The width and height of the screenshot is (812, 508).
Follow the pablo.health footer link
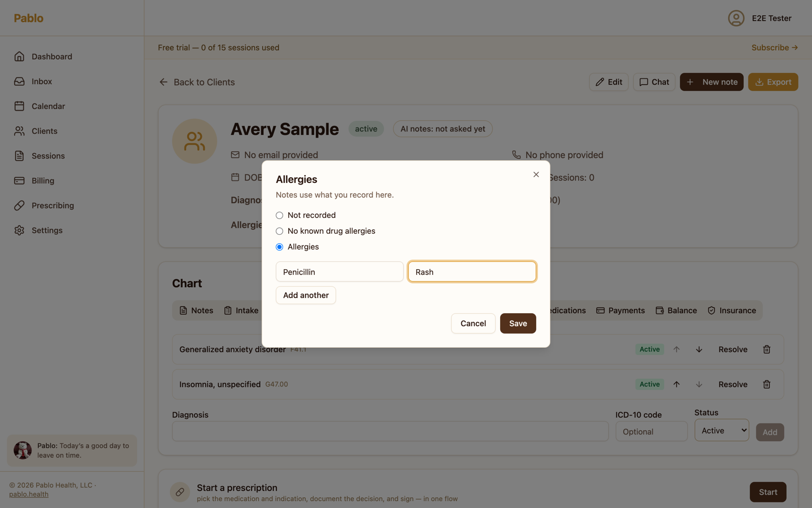coord(29,494)
